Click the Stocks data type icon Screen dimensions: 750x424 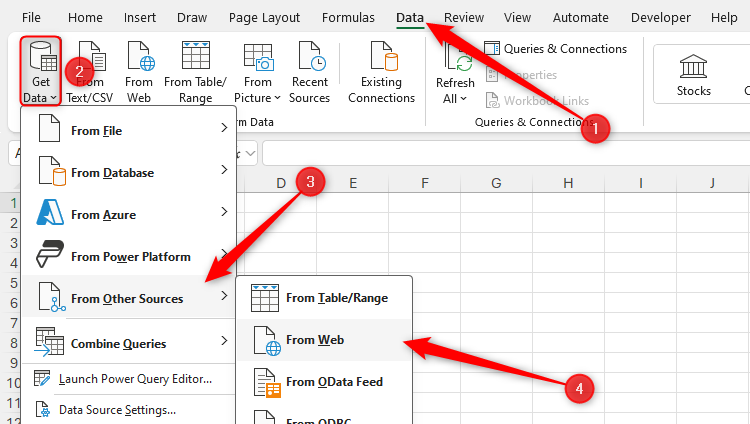(x=693, y=68)
